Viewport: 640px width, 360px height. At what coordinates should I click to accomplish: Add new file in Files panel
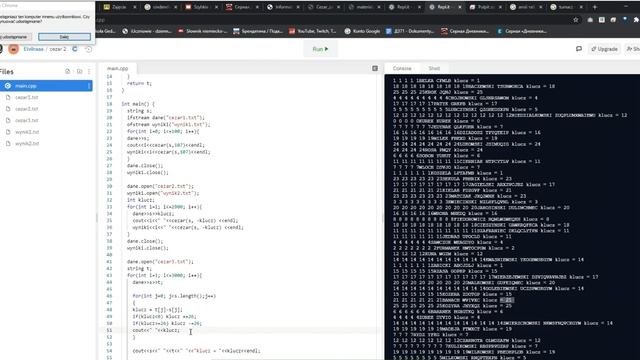click(x=68, y=71)
